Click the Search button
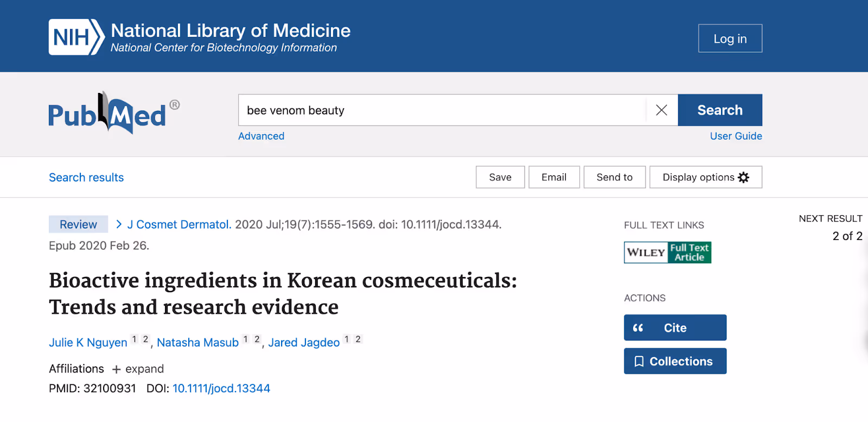The image size is (868, 422). tap(720, 110)
